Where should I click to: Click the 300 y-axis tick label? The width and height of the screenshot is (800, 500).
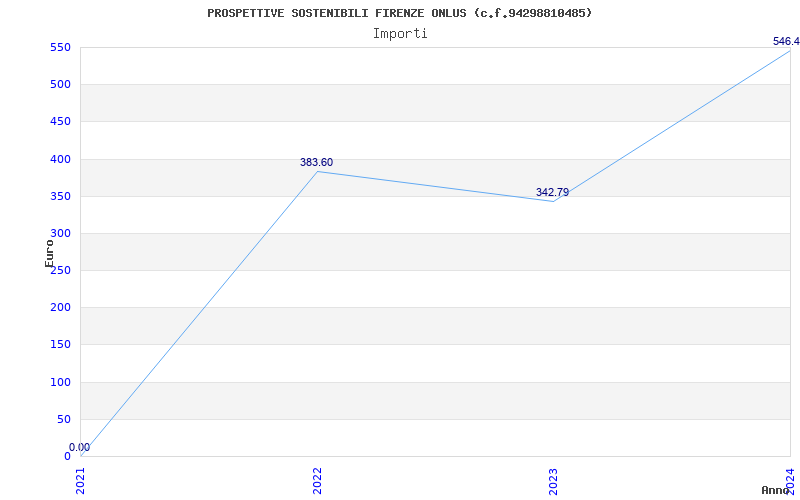[60, 233]
